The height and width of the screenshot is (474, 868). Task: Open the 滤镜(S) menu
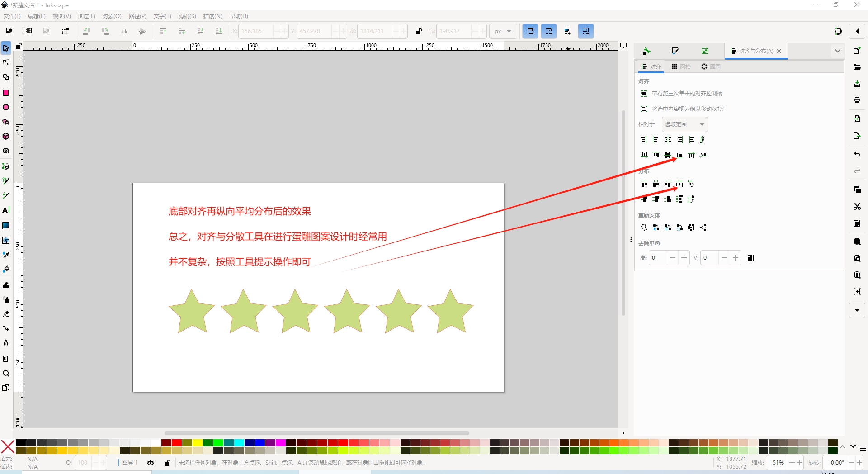click(187, 16)
